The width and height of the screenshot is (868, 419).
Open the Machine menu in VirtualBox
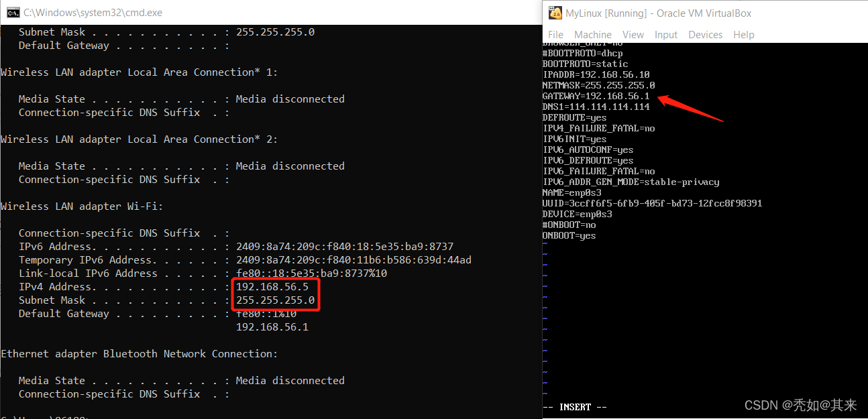[593, 35]
